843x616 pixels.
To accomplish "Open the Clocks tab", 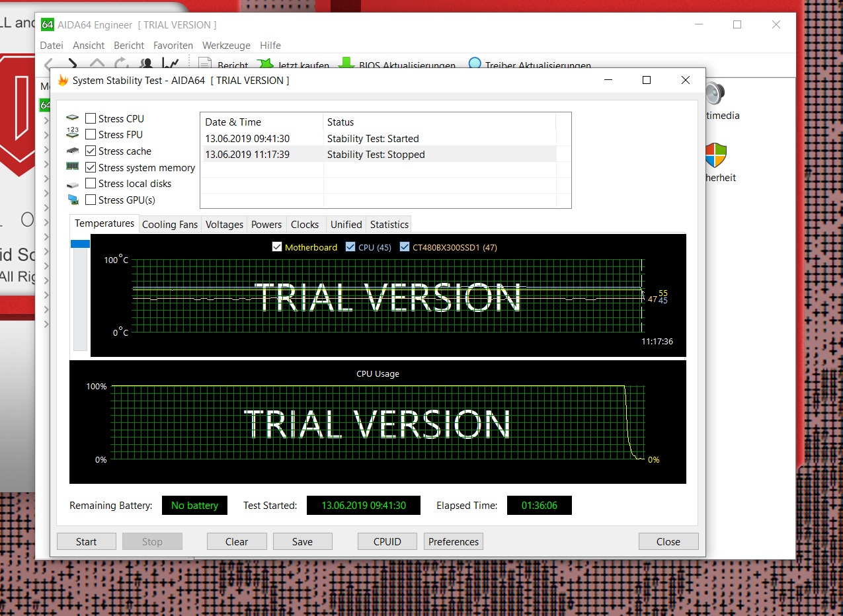I will (305, 225).
